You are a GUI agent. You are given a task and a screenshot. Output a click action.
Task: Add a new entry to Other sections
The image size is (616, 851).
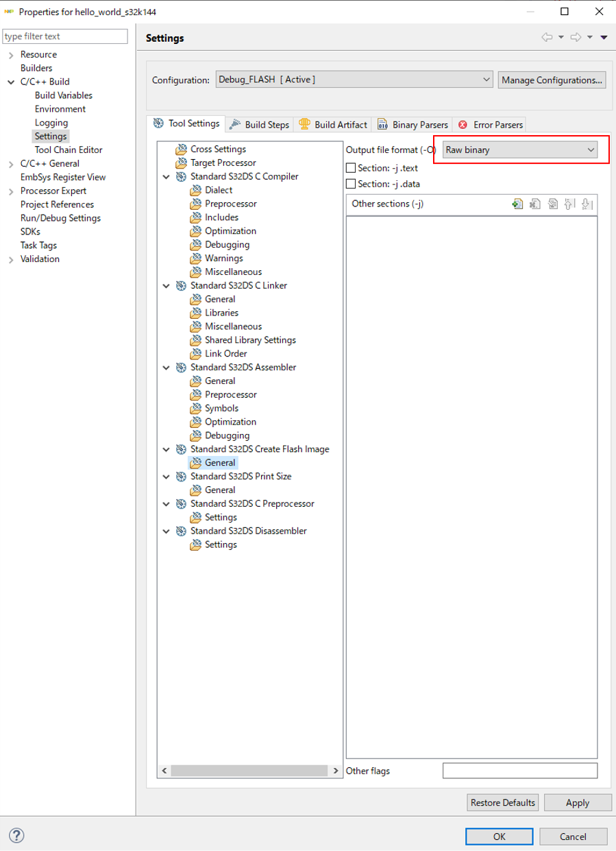[x=519, y=204]
